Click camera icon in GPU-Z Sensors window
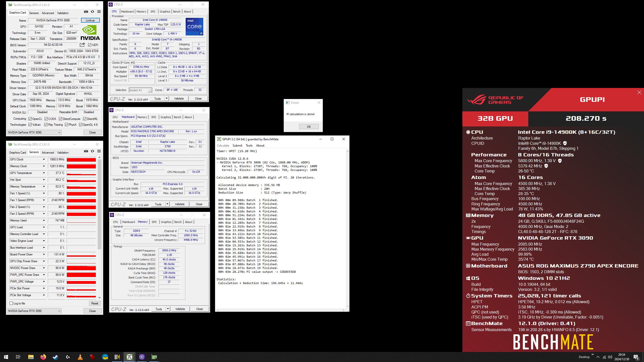 pos(86,151)
